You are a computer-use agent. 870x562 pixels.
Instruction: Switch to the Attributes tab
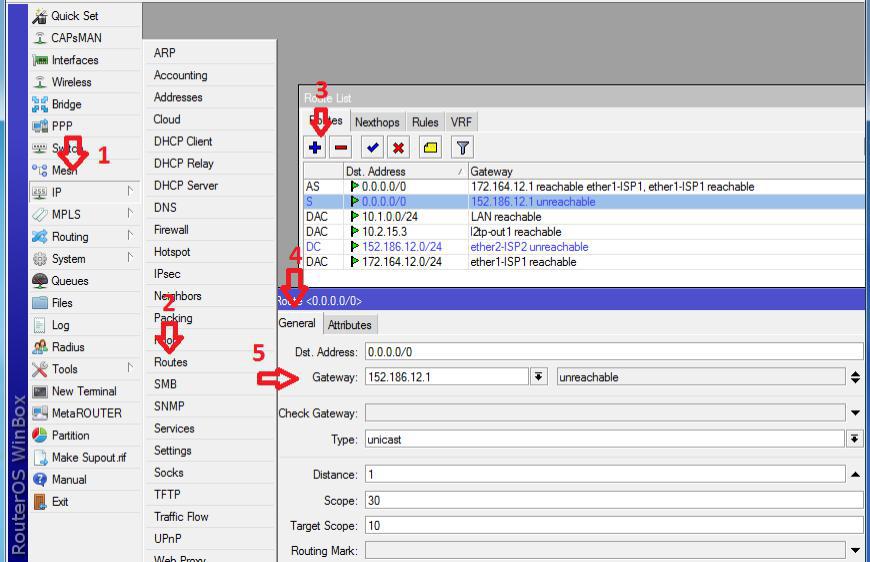pos(349,324)
